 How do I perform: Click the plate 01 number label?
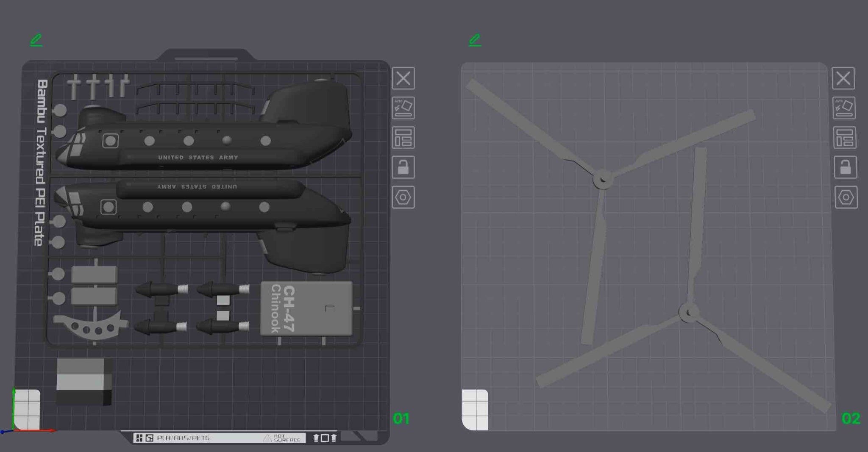(401, 419)
